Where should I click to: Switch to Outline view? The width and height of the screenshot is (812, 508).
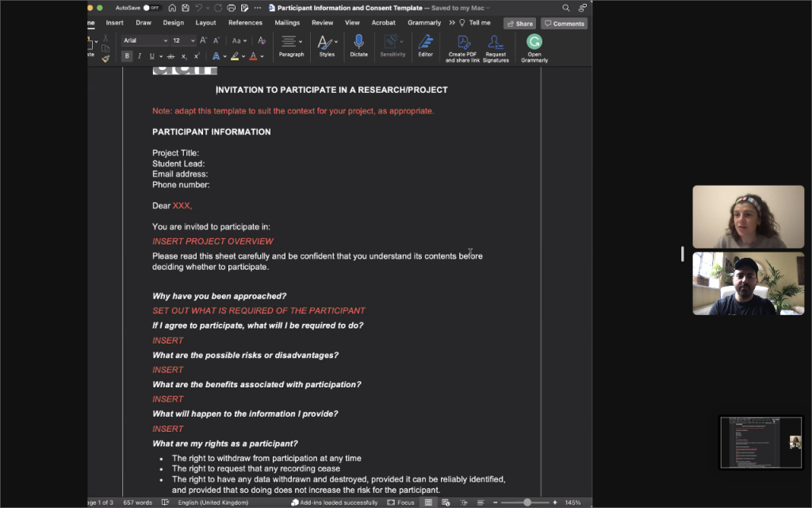point(463,502)
